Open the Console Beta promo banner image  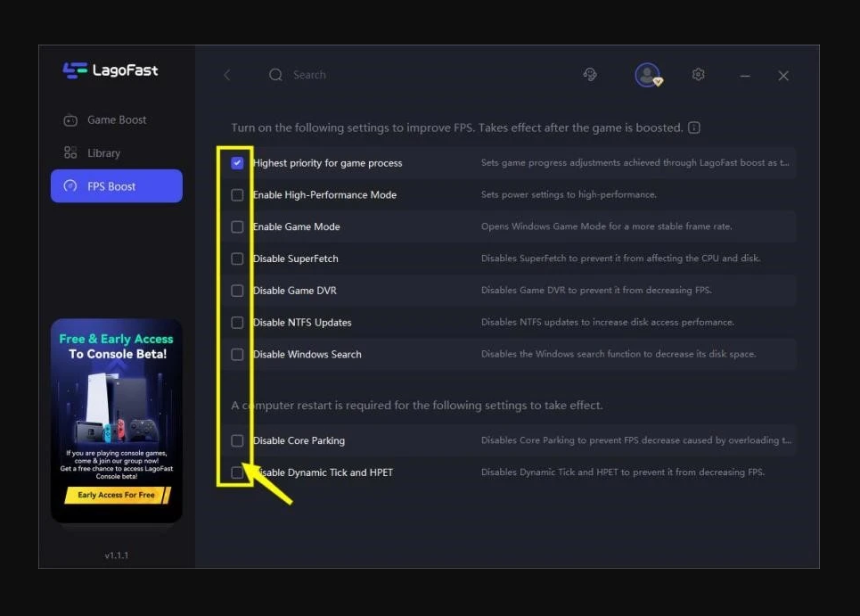tap(116, 420)
